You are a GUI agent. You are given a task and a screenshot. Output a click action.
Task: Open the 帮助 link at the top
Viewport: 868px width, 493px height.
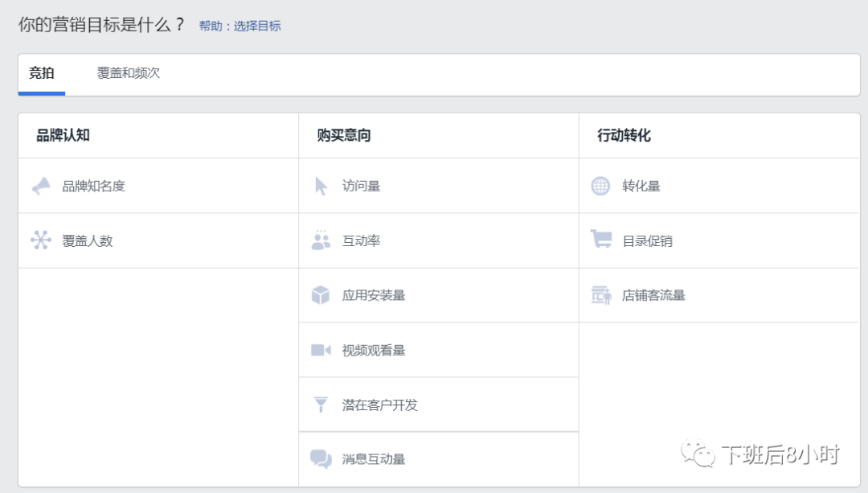tap(211, 26)
